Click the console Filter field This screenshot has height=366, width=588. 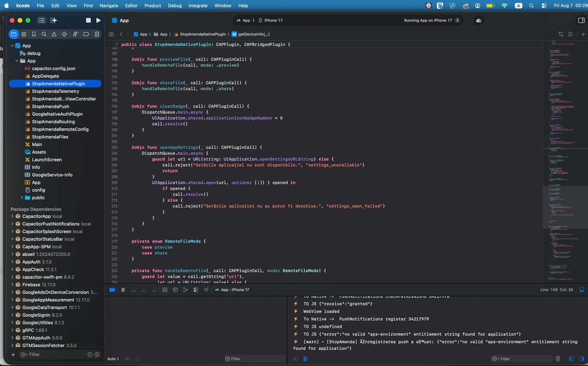pyautogui.click(x=521, y=359)
